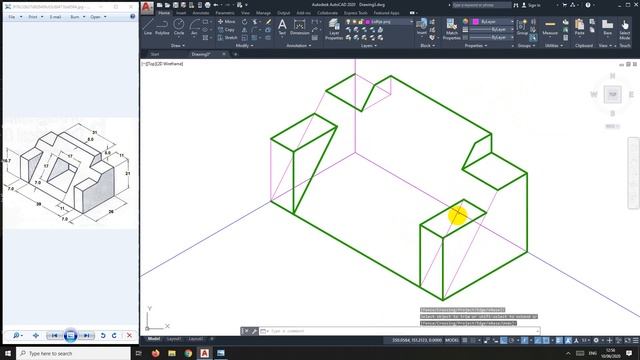
Task: Select the Circle drawing tool
Action: click(x=179, y=27)
